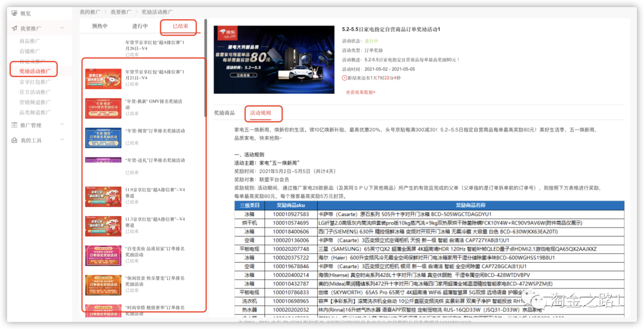Open 概览 label in the sidebar
644x329 pixels.
point(26,14)
